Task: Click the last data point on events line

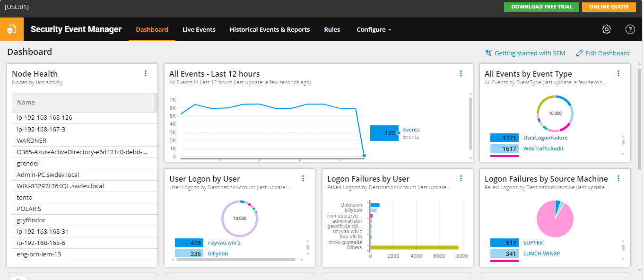Action: pos(364,155)
